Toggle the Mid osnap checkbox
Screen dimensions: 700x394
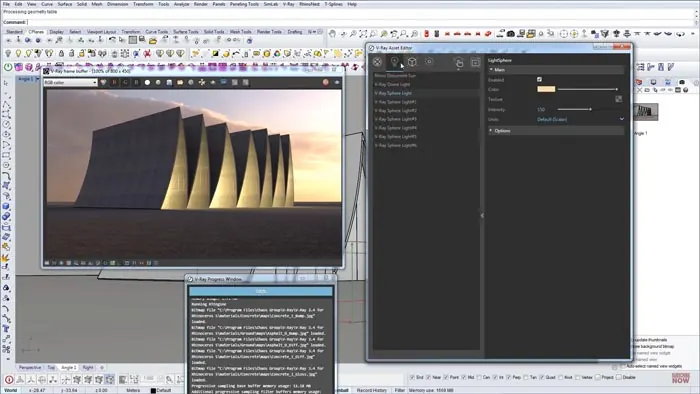pyautogui.click(x=464, y=377)
